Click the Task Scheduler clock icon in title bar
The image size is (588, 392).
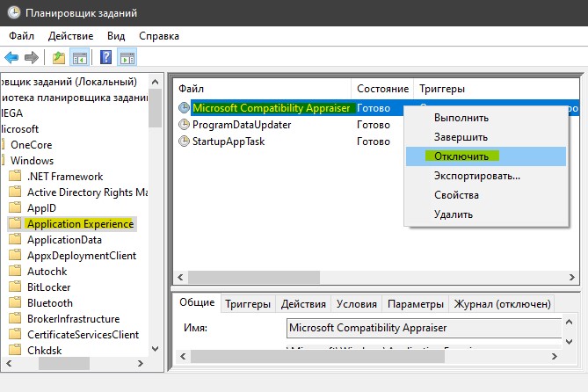coord(14,12)
